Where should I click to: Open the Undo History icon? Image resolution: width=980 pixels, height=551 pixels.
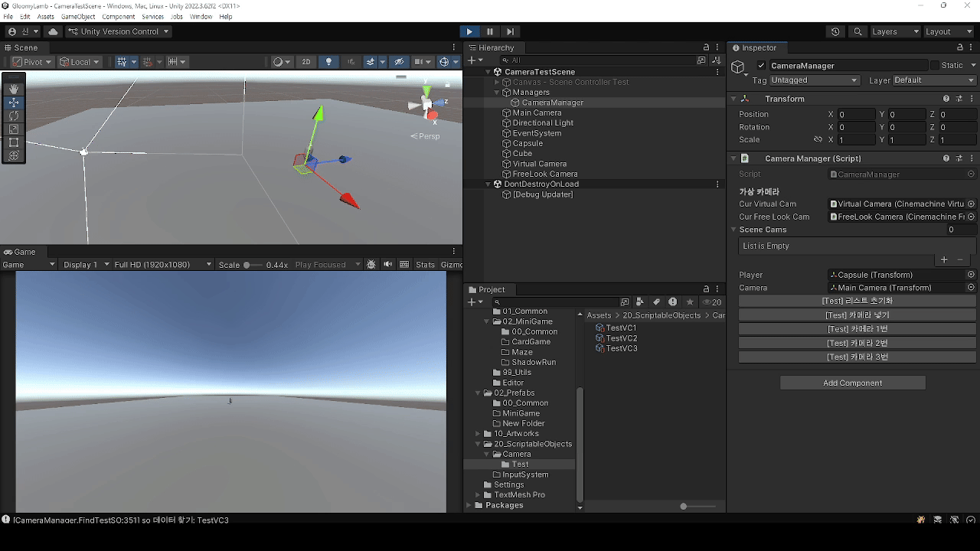(x=835, y=31)
